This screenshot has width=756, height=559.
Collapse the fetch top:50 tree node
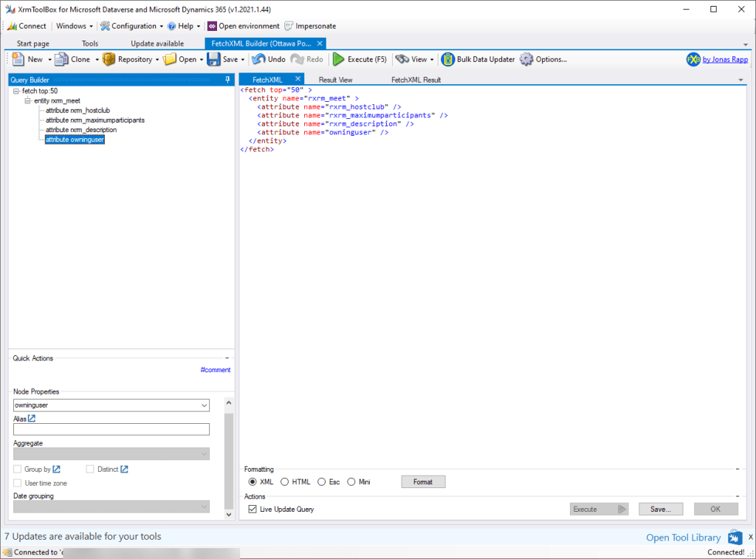click(16, 91)
